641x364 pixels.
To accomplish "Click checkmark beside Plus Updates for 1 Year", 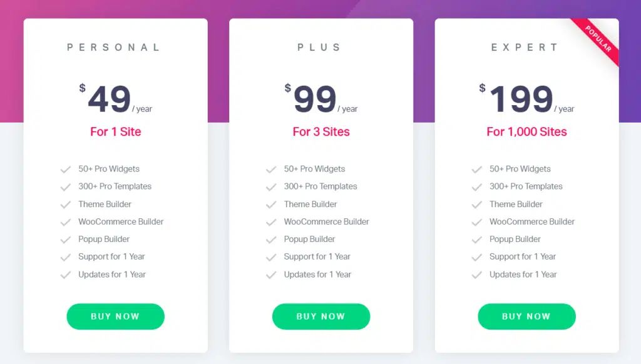I will pos(271,275).
